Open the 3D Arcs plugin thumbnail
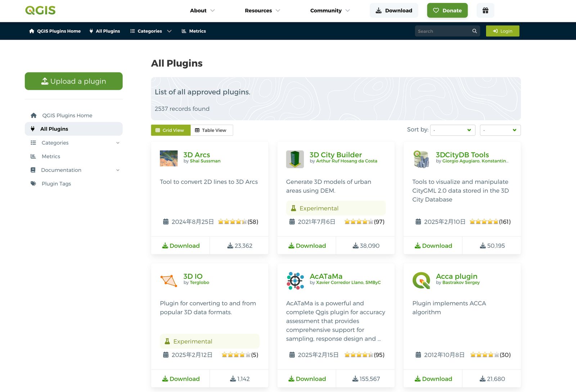Image resolution: width=576 pixels, height=392 pixels. pos(169,159)
